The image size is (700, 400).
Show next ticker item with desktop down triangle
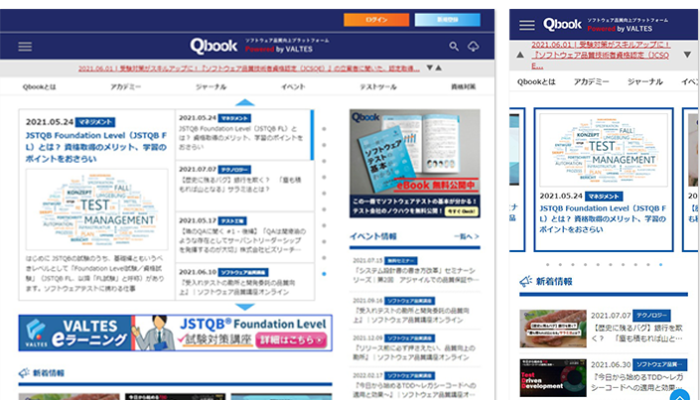pyautogui.click(x=429, y=68)
